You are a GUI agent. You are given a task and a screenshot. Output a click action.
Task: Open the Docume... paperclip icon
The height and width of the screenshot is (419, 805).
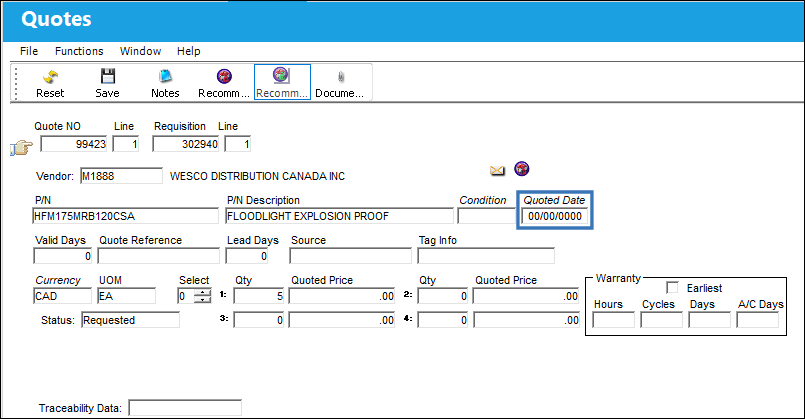(341, 78)
